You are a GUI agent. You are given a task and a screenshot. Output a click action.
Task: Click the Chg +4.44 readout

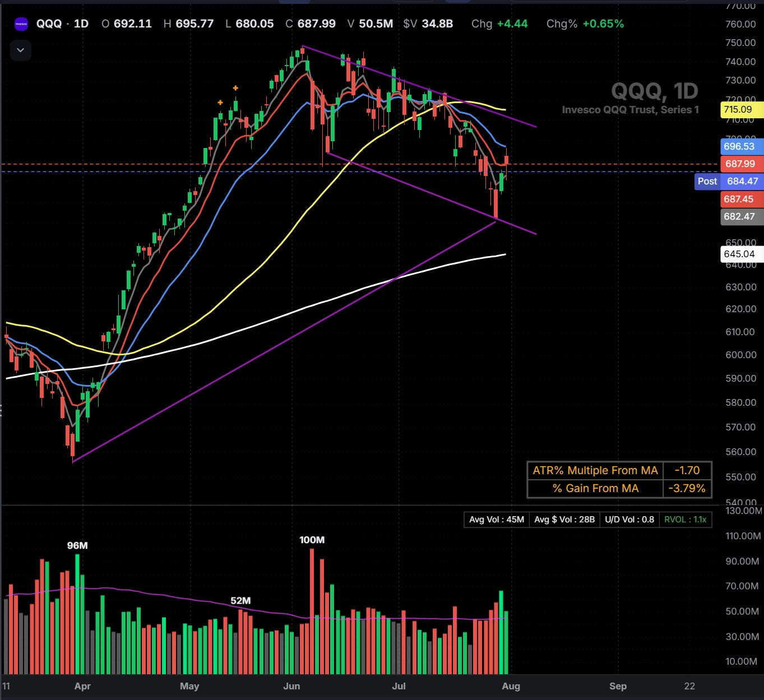[499, 24]
